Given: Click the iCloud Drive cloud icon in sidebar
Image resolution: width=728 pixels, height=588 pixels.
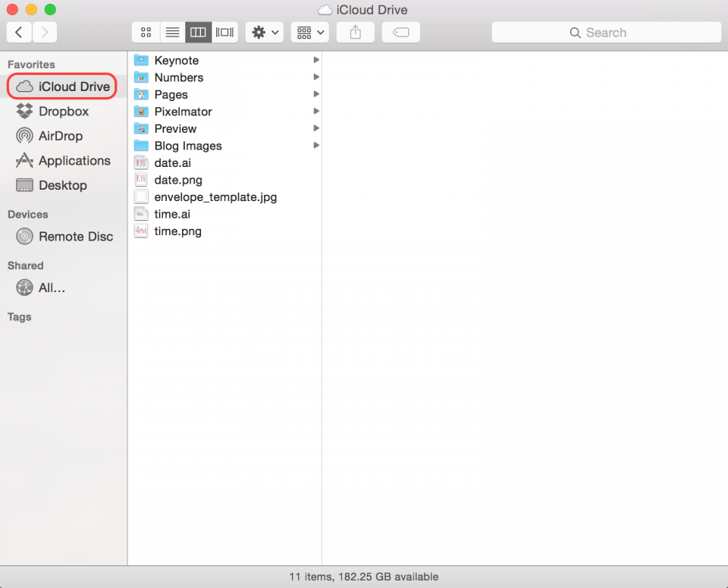Looking at the screenshot, I should 24,86.
